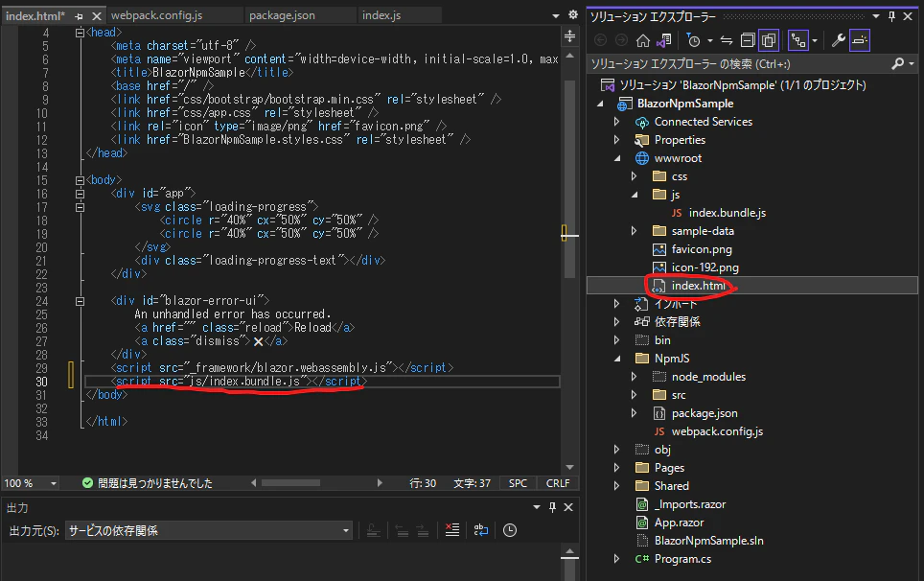924x581 pixels.
Task: Click the split editor icon above scrollbar
Action: pyautogui.click(x=570, y=36)
